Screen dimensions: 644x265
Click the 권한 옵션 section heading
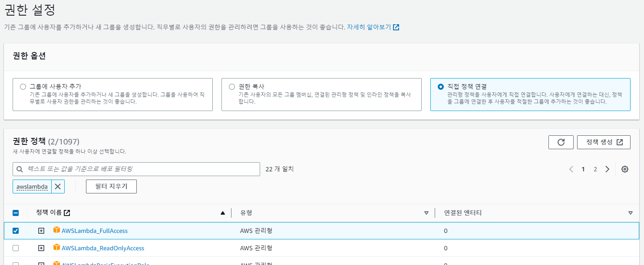tap(29, 56)
